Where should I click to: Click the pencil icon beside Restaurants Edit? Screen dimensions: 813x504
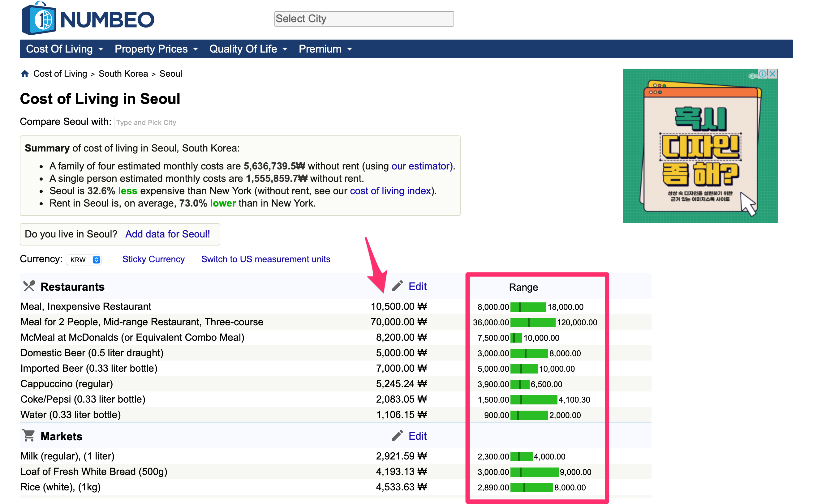click(x=397, y=286)
